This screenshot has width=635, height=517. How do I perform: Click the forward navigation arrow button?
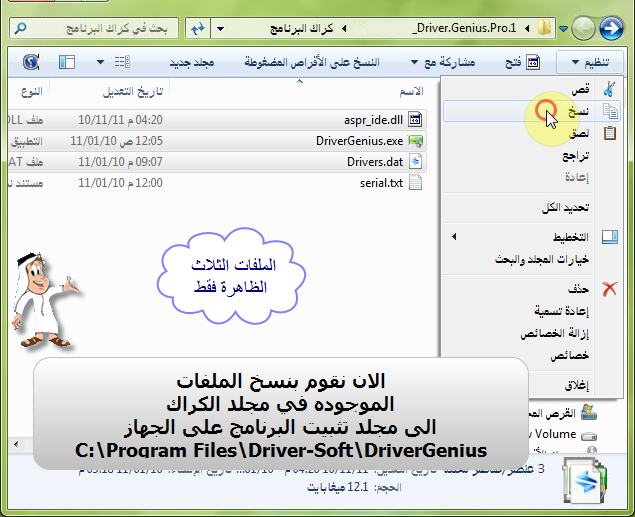coord(611,28)
